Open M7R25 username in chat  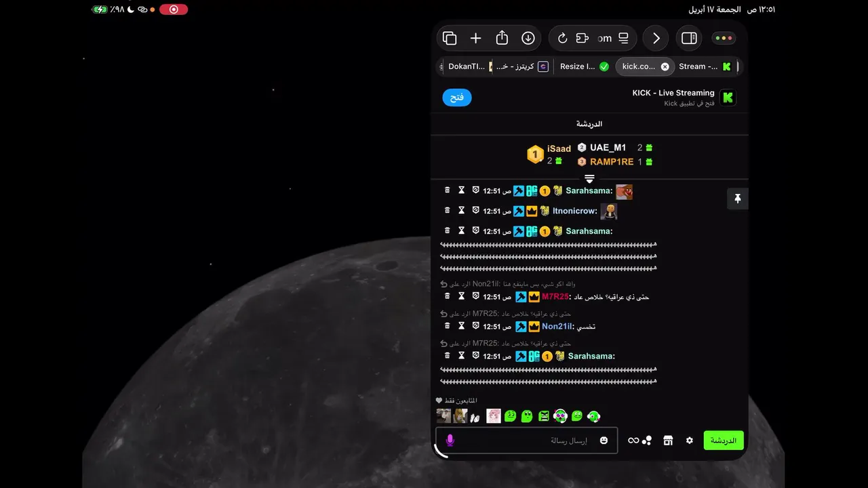pos(555,297)
